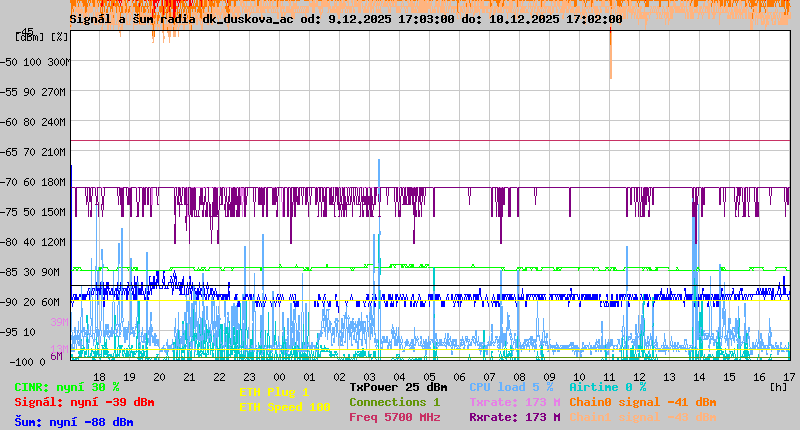Click hour label '22' on time axis

point(219,377)
